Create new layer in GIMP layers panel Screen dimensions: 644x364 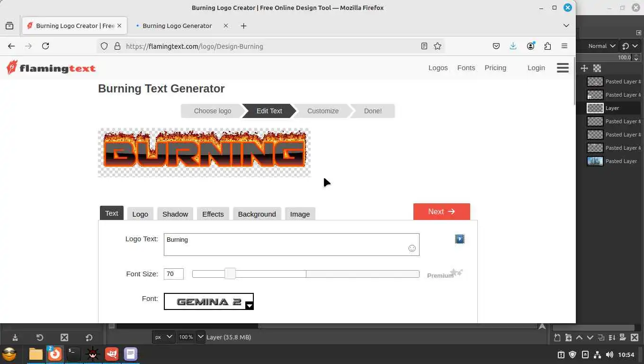coord(557,337)
